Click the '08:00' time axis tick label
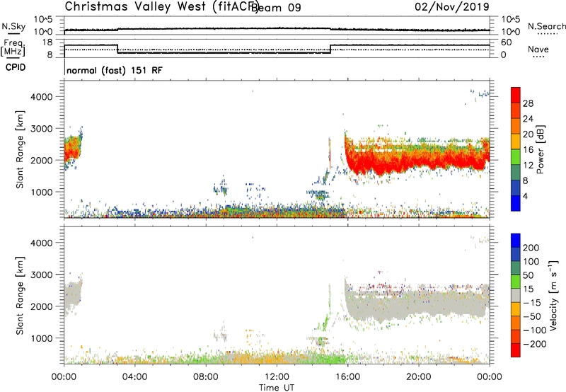 (x=206, y=377)
